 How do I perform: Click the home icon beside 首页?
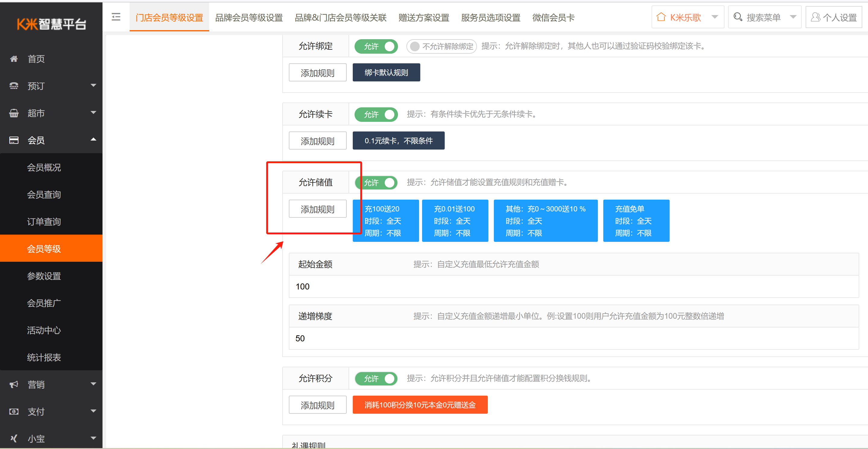coord(14,59)
